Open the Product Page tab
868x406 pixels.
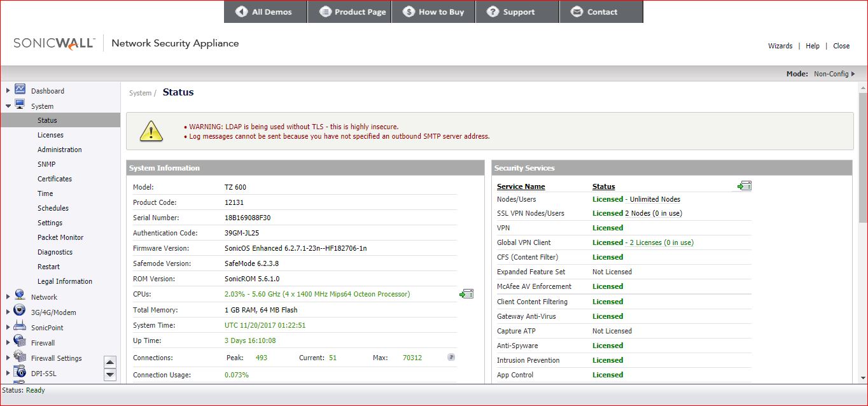[x=349, y=11]
